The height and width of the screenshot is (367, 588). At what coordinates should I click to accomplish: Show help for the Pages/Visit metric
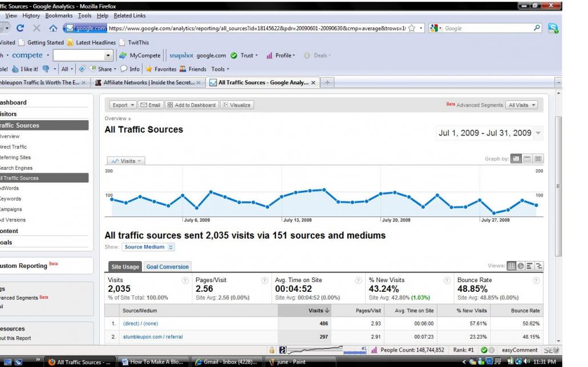265,280
